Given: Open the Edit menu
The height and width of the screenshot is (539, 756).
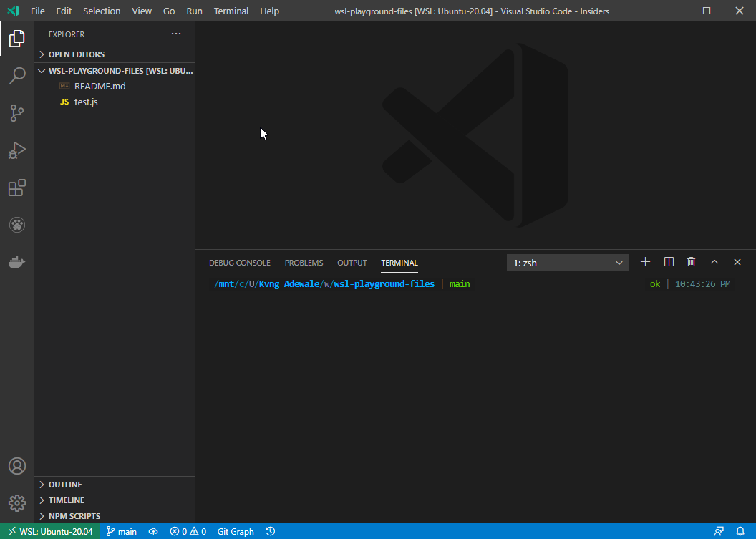Looking at the screenshot, I should [64, 11].
